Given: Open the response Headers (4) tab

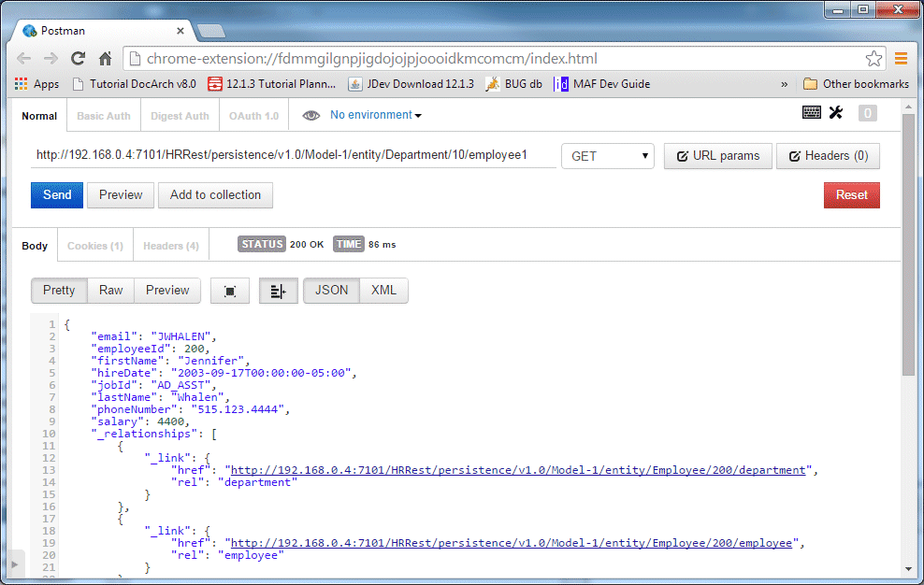Looking at the screenshot, I should click(x=171, y=246).
